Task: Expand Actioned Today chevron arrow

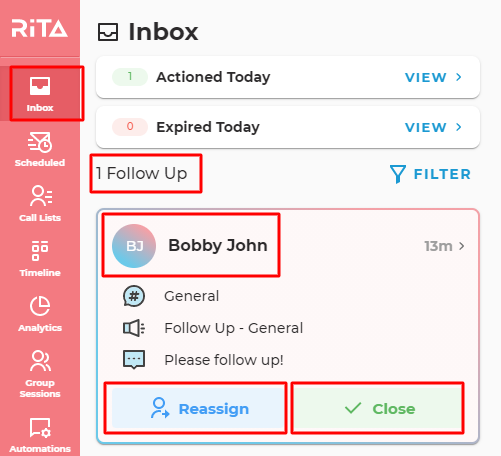Action: (x=459, y=77)
